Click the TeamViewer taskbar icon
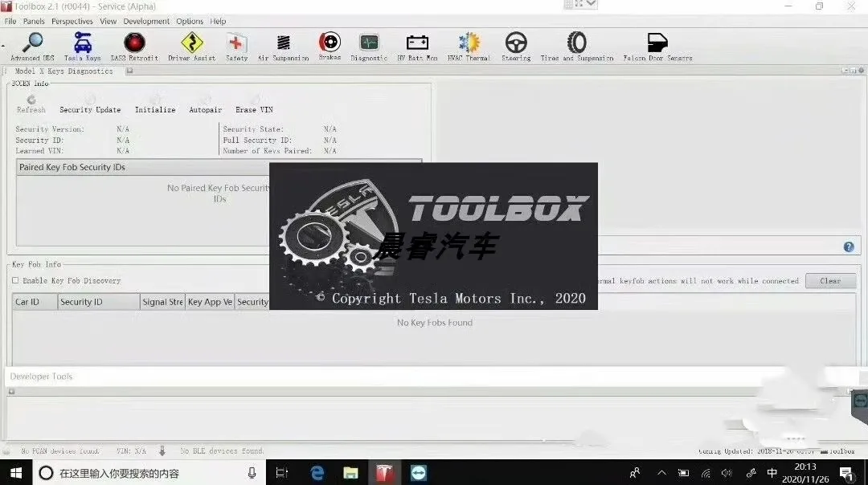Viewport: 868px width, 485px height. [x=419, y=473]
